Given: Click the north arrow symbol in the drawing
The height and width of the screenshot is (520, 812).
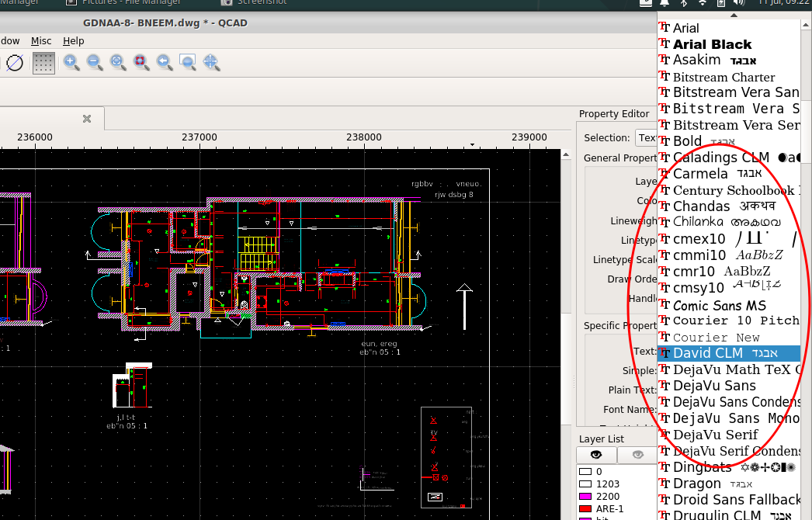Looking at the screenshot, I should [464, 307].
